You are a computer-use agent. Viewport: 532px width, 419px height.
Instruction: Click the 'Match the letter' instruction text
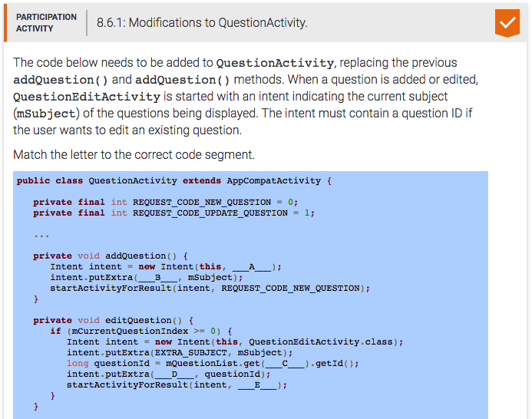tap(134, 154)
